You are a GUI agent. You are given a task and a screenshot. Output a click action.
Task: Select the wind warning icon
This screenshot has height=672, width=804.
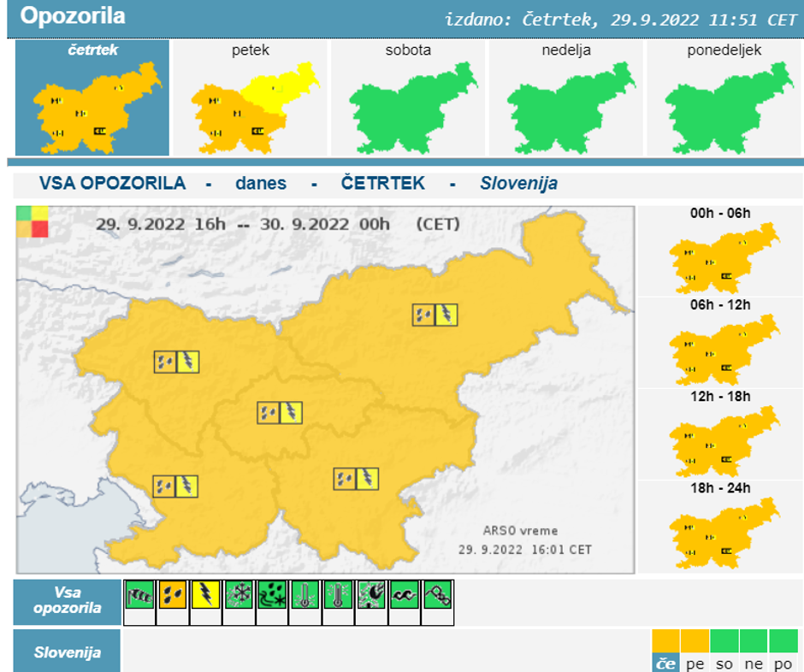tap(139, 598)
